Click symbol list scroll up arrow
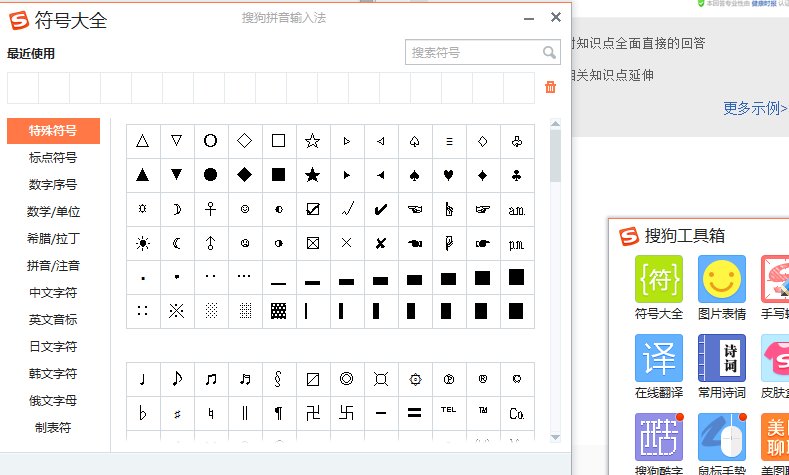 pyautogui.click(x=556, y=124)
